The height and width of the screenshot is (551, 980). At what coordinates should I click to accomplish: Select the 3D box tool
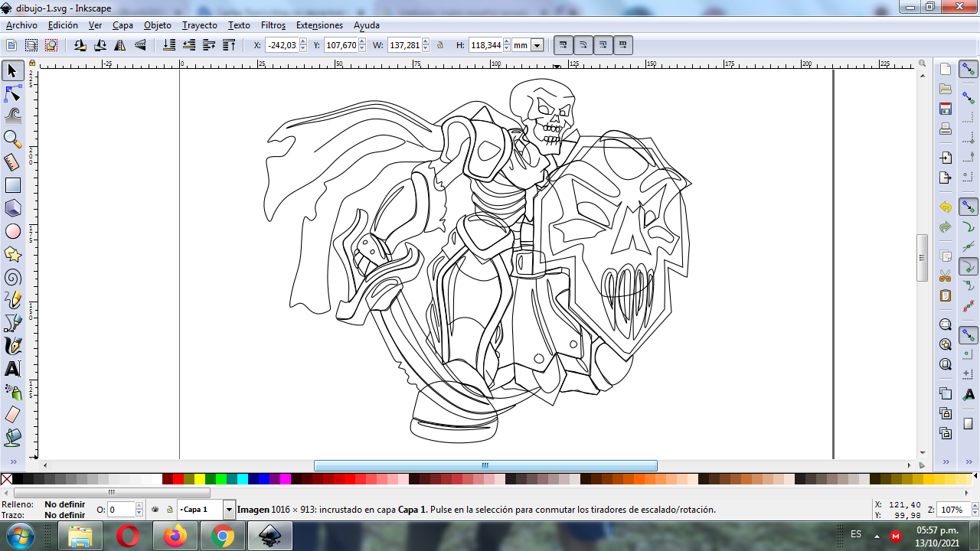[x=12, y=208]
